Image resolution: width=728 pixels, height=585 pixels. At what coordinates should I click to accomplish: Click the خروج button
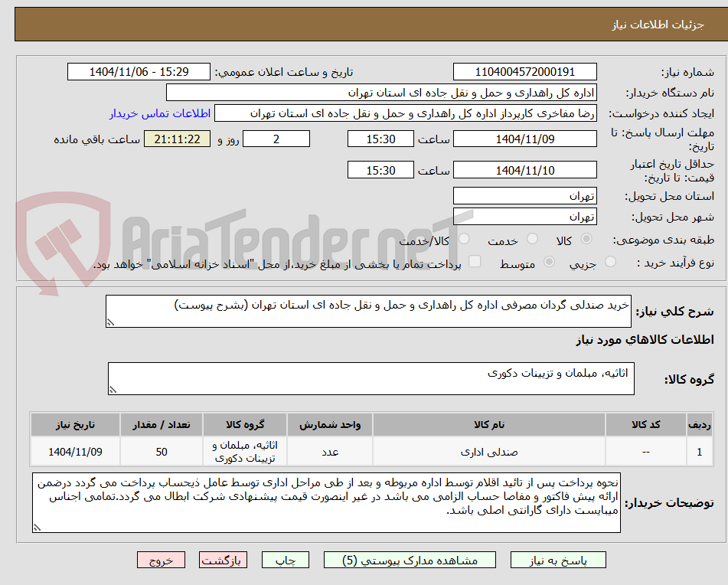click(x=161, y=560)
